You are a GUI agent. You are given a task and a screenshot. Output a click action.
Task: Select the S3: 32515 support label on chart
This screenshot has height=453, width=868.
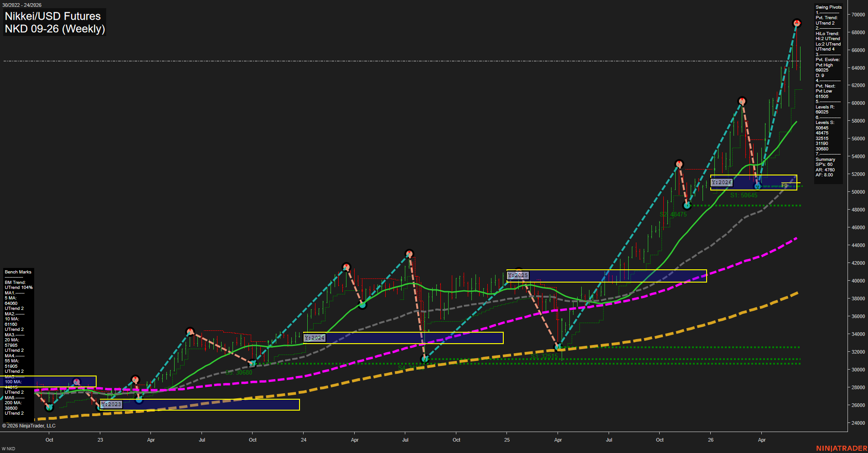544,356
